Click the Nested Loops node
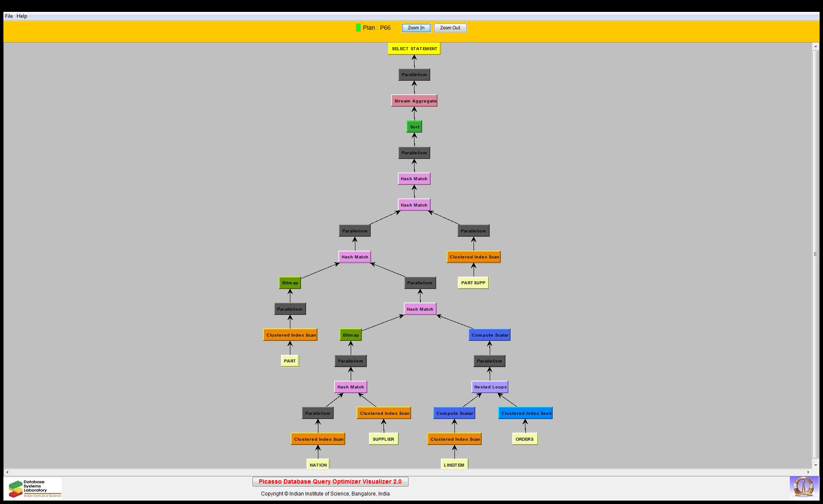 pos(490,387)
